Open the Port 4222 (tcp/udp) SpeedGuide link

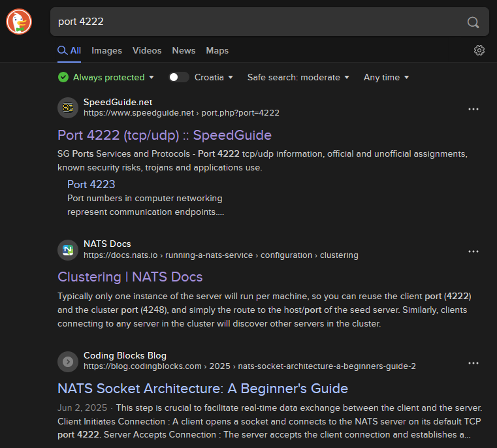(165, 135)
